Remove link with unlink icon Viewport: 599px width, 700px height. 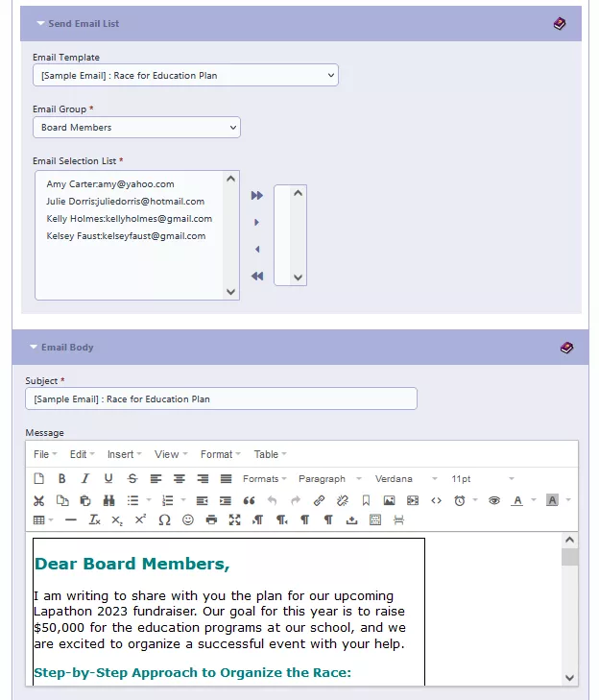coord(343,500)
